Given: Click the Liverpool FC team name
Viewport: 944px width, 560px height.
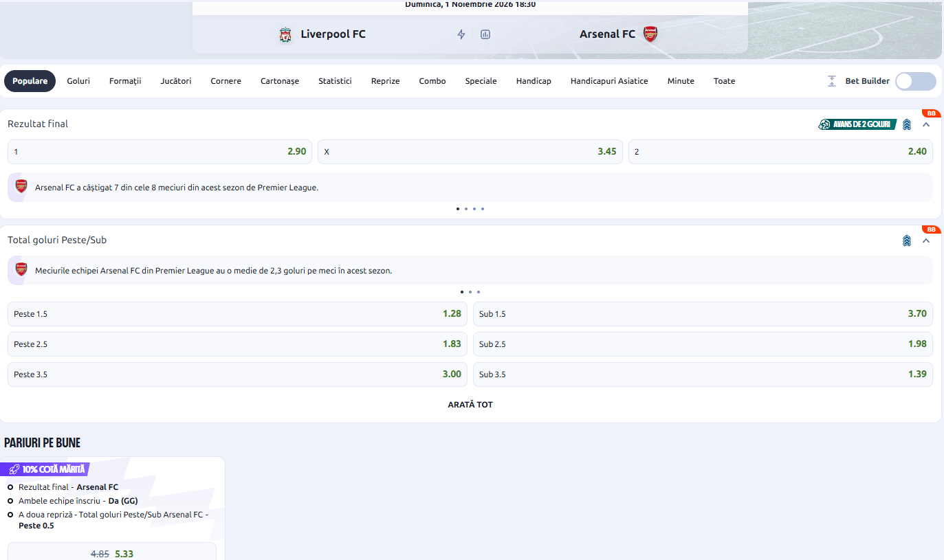Looking at the screenshot, I should click(333, 34).
